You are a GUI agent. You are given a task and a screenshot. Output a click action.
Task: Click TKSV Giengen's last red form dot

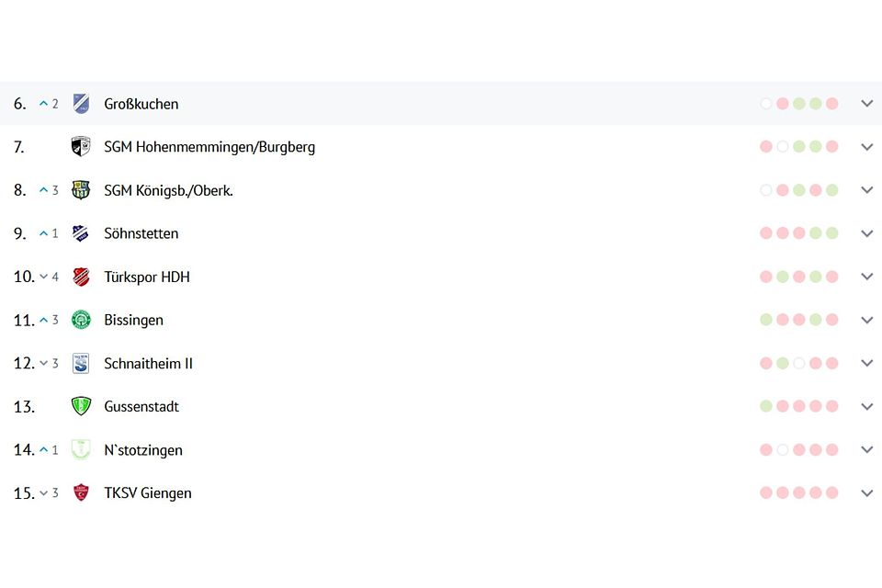(832, 493)
